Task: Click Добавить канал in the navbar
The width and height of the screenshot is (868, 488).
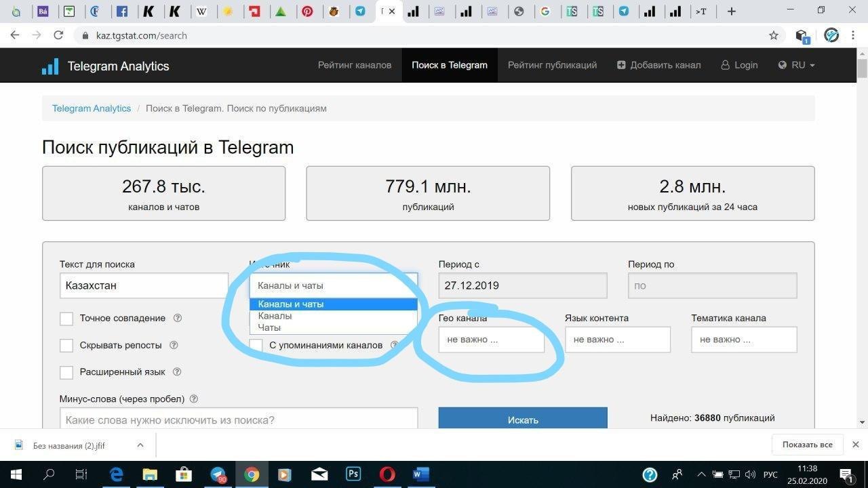Action: pos(658,65)
